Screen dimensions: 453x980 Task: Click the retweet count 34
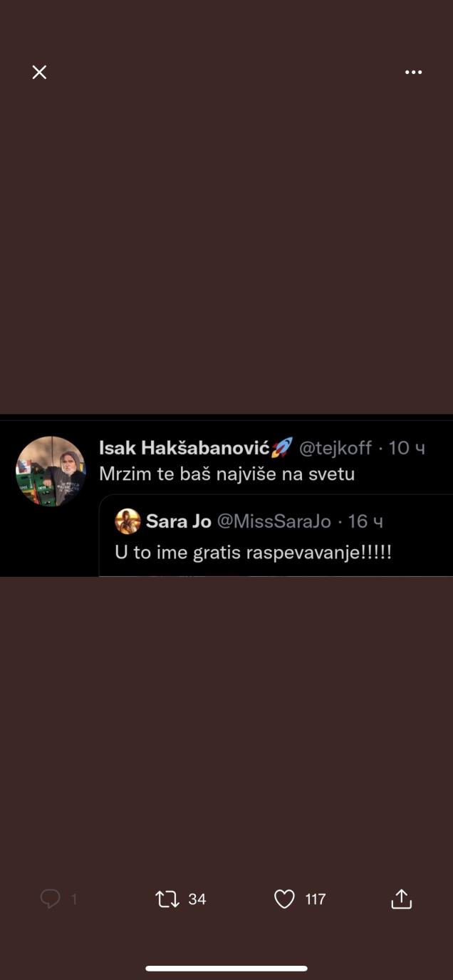click(197, 900)
